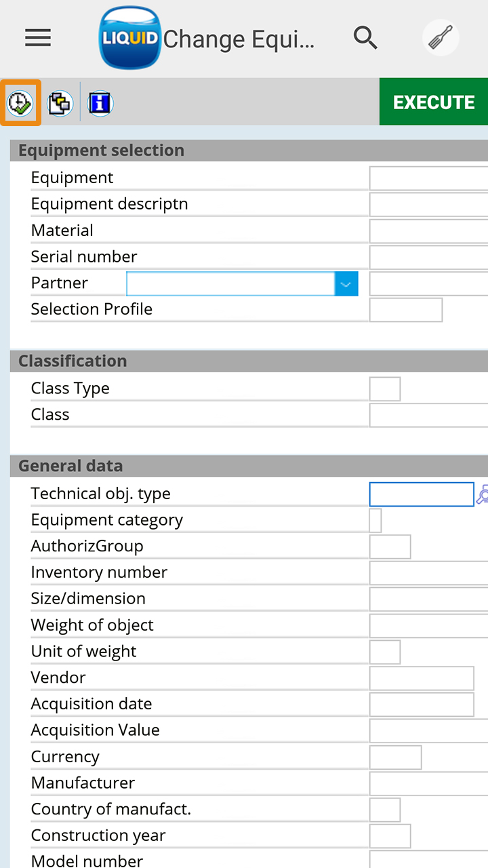The image size is (488, 868).
Task: Open the wrench tools icon
Action: 441,38
